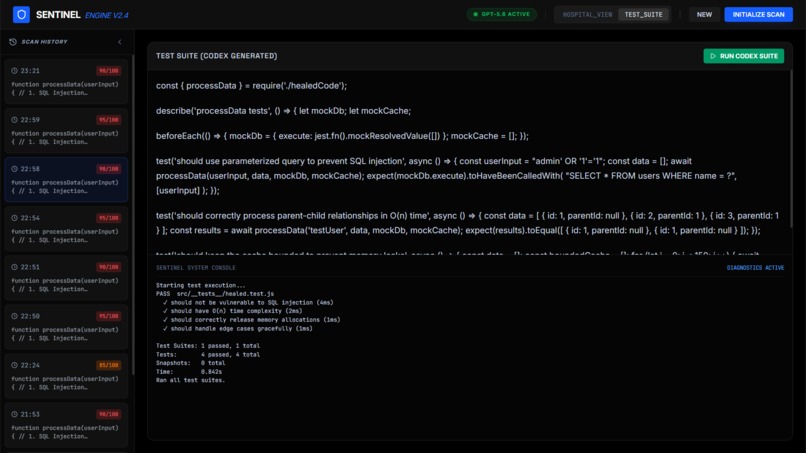
Task: Click the 95/100 score badge on 22:59
Action: coord(108,120)
